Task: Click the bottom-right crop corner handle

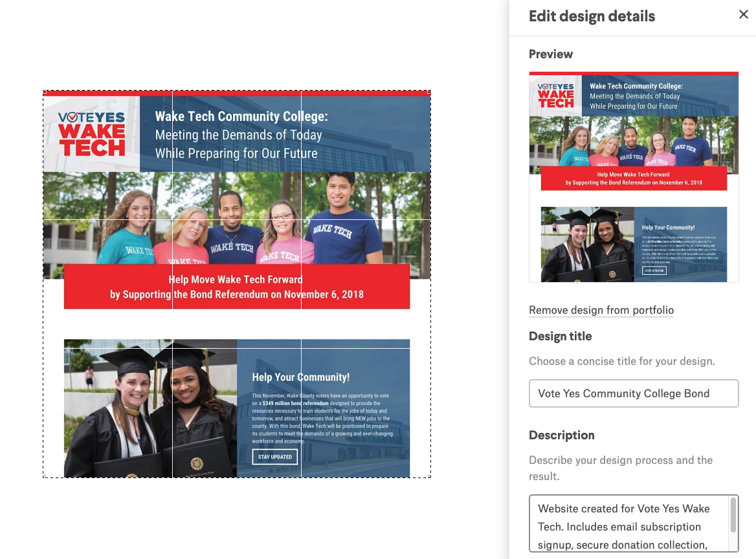Action: click(x=430, y=477)
